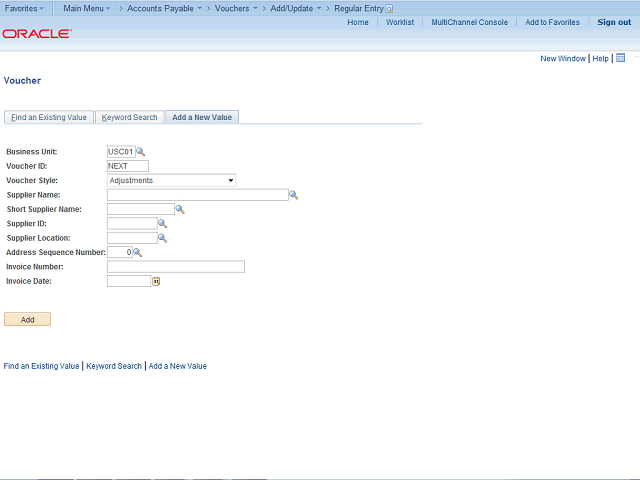Open the Main Menu dropdown
The height and width of the screenshot is (480, 640).
[x=87, y=8]
